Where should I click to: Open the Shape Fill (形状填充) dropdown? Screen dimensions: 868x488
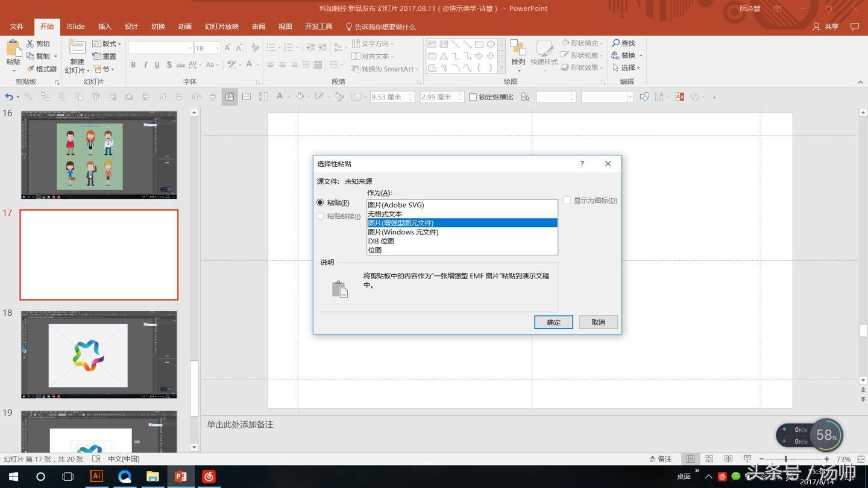click(582, 43)
